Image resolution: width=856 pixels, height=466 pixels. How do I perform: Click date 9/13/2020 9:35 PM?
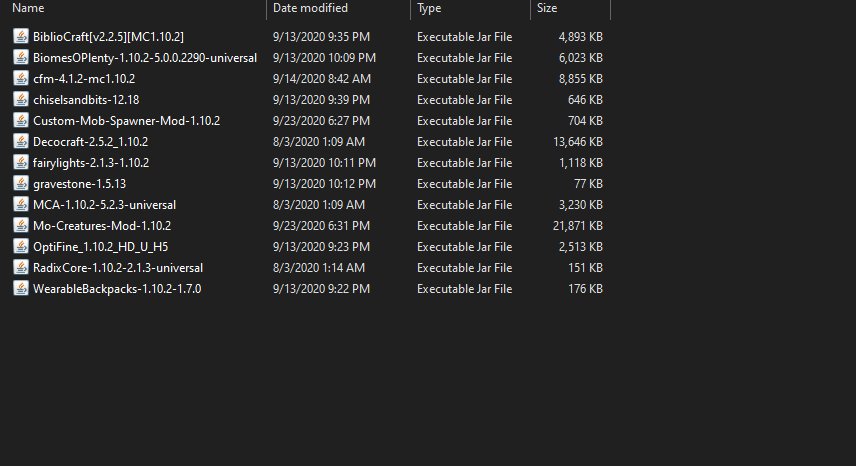322,37
